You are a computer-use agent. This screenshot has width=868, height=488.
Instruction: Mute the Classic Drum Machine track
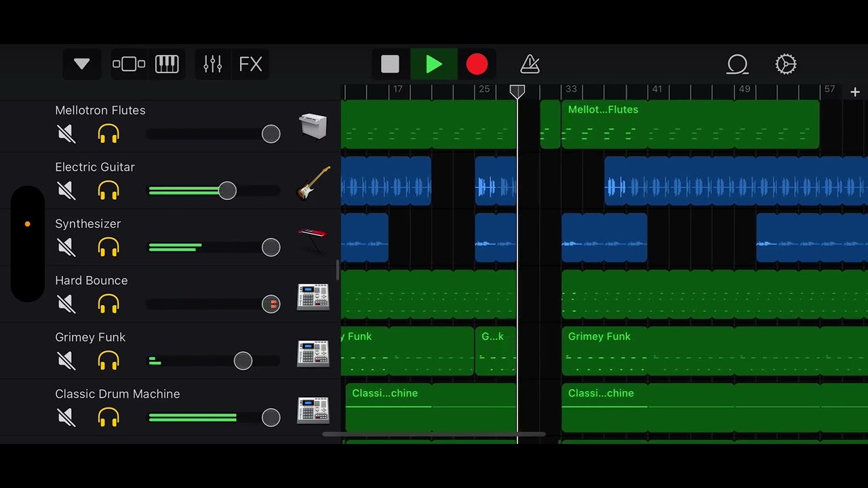pyautogui.click(x=66, y=418)
